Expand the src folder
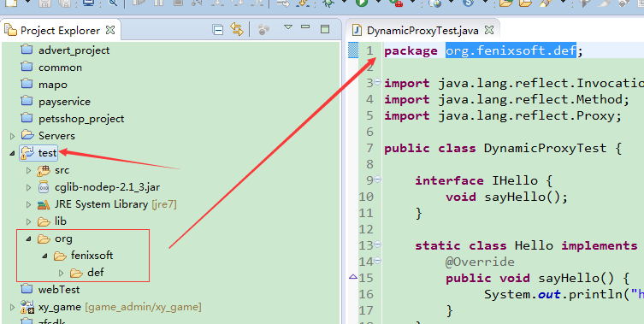This screenshot has width=644, height=324. point(28,170)
